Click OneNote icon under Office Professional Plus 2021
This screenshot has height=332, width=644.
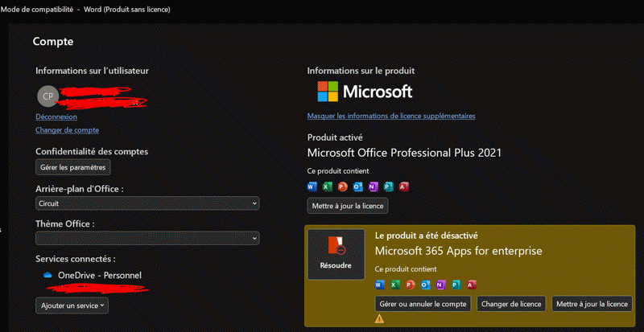click(x=374, y=187)
